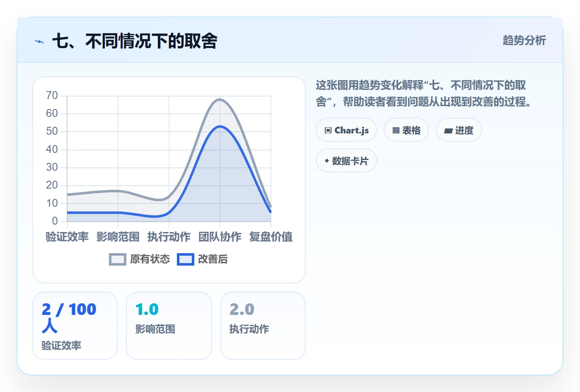The width and height of the screenshot is (580, 392).
Task: Click the 50 value on the y-axis
Action: (52, 131)
